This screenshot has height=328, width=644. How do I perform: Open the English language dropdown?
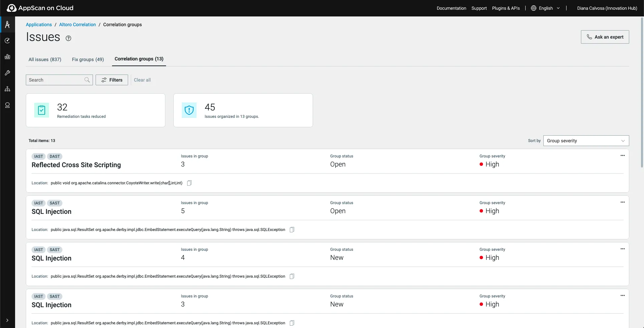(x=545, y=8)
